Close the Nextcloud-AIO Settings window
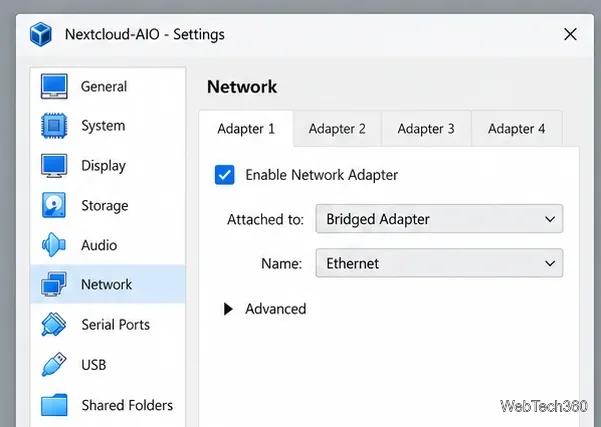 point(570,34)
